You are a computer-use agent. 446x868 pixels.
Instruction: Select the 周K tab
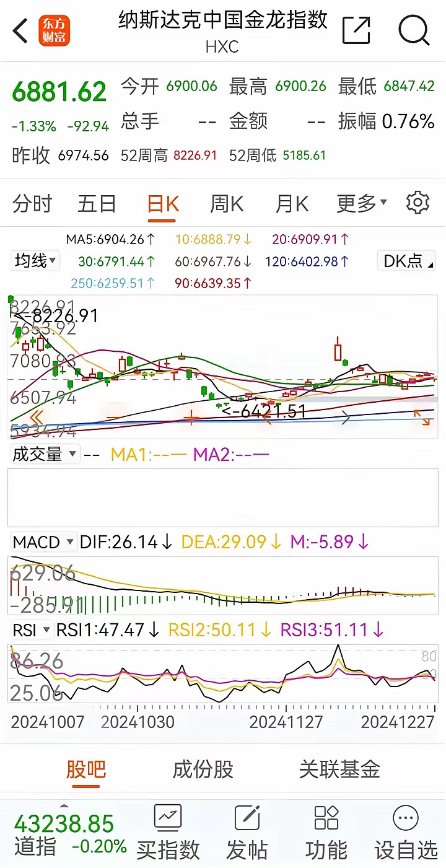(227, 203)
